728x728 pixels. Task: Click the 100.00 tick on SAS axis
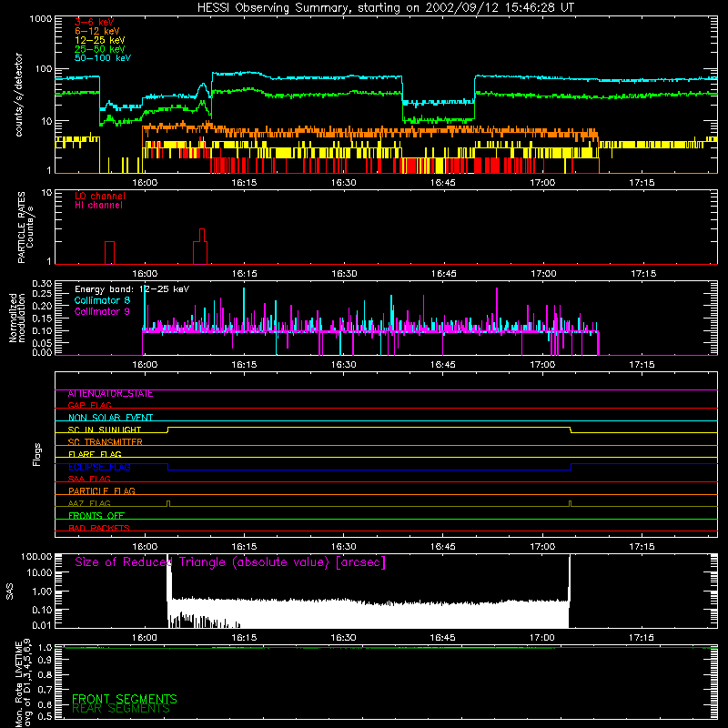coord(36,556)
